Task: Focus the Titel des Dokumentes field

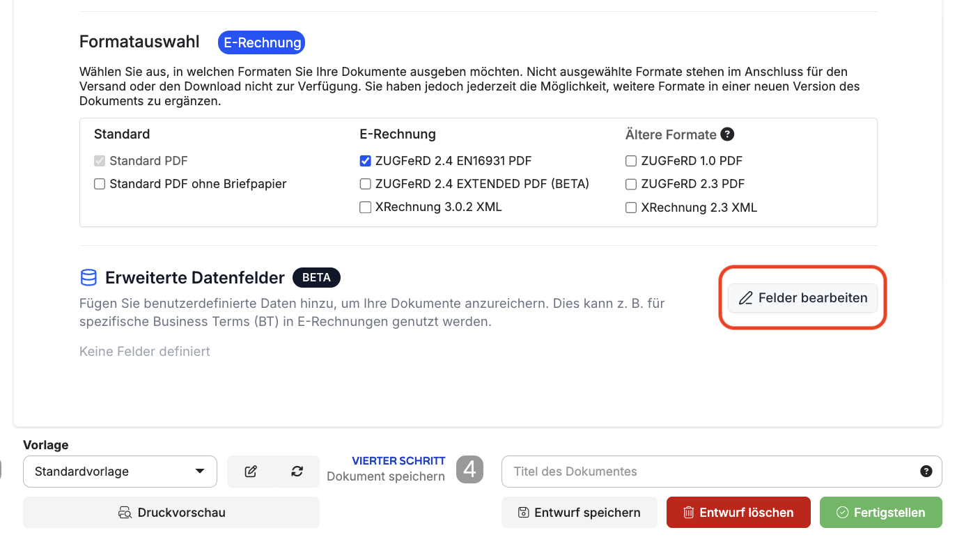Action: [x=722, y=472]
